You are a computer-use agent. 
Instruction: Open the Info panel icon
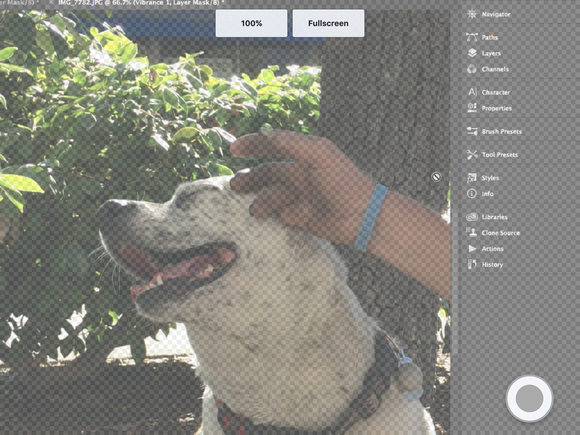tap(472, 193)
